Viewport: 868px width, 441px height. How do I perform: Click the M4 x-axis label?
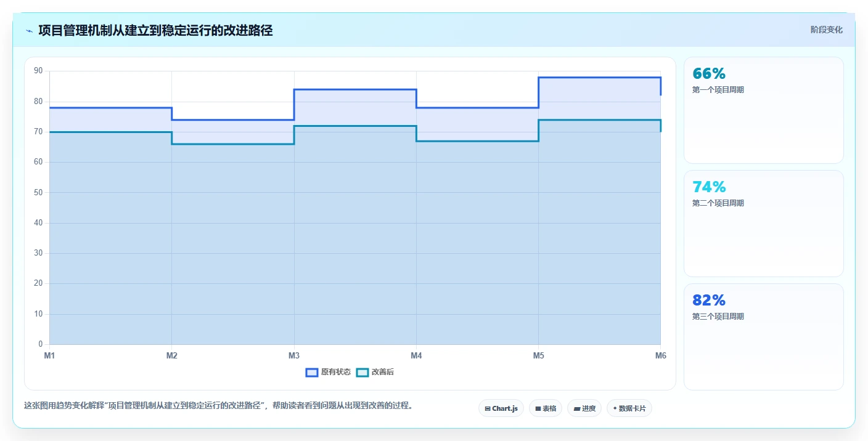click(x=416, y=355)
